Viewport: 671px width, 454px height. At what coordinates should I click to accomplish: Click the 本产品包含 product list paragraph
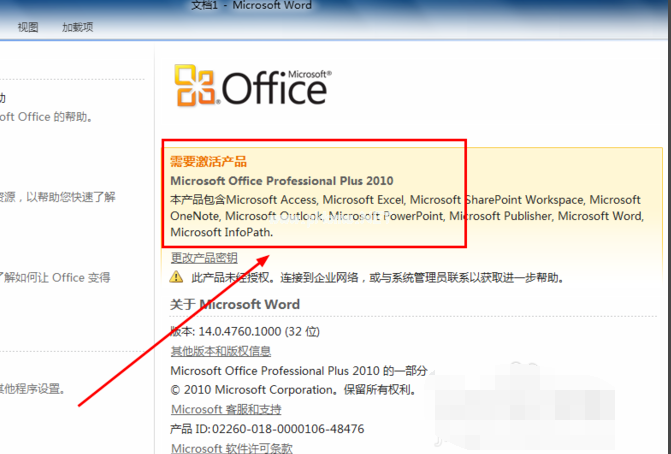405,215
